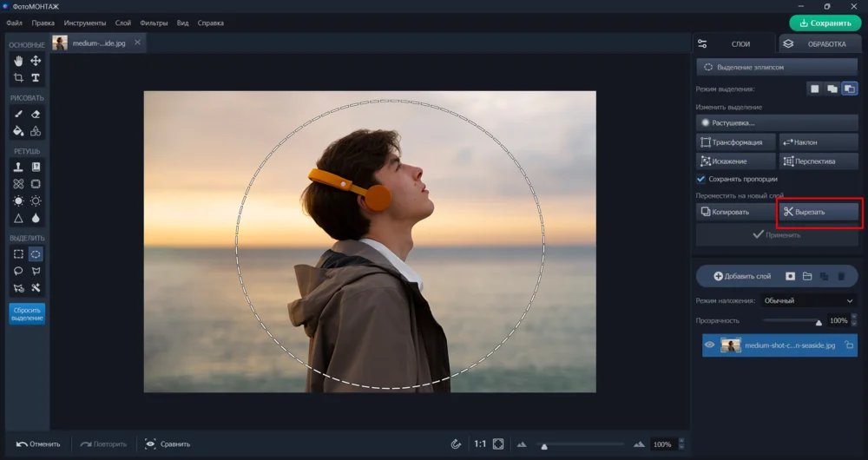
Task: Select the Hand pan tool
Action: coord(18,61)
